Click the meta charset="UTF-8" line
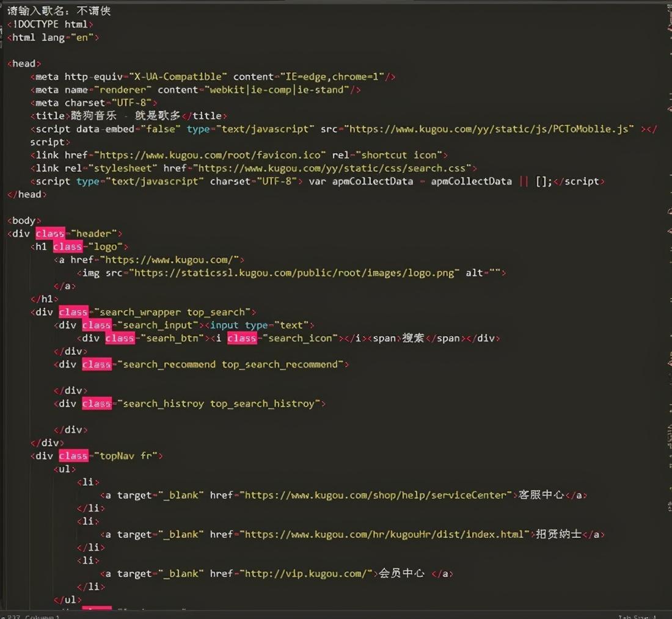 click(93, 103)
